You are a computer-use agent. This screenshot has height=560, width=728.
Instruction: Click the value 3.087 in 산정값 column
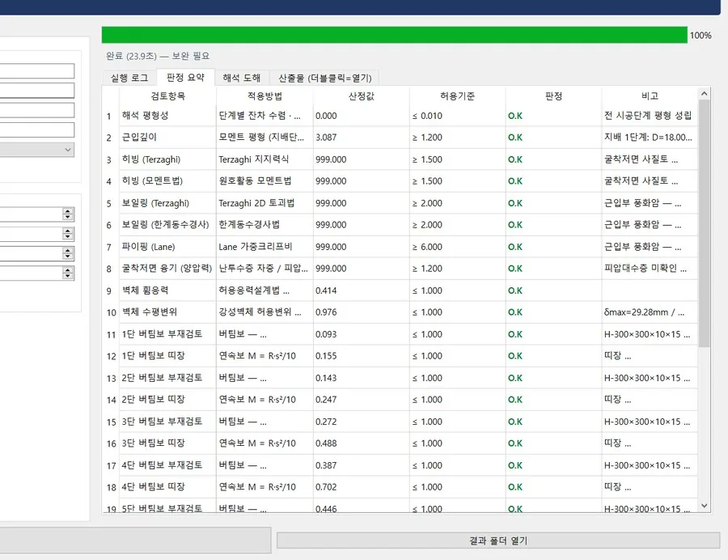[362, 138]
